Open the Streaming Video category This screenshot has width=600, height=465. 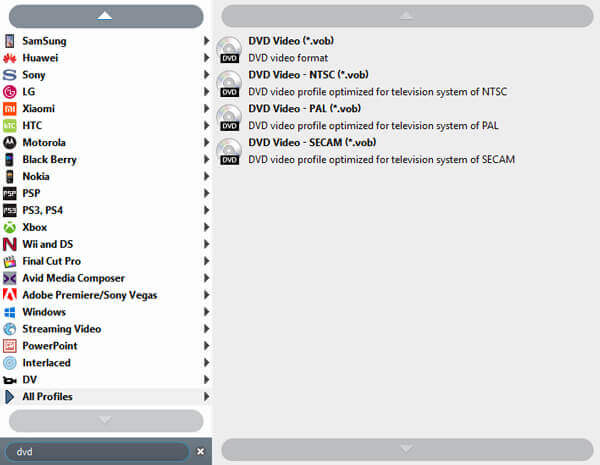(106, 329)
